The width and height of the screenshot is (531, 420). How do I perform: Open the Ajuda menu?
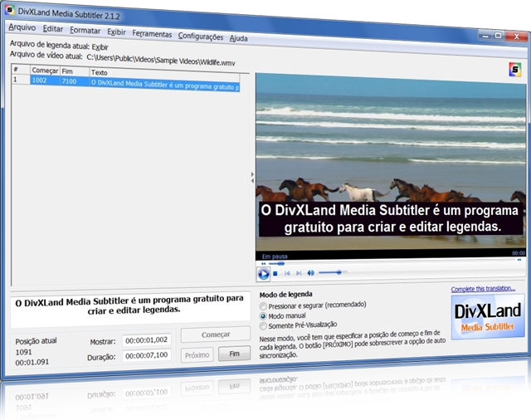click(x=238, y=38)
